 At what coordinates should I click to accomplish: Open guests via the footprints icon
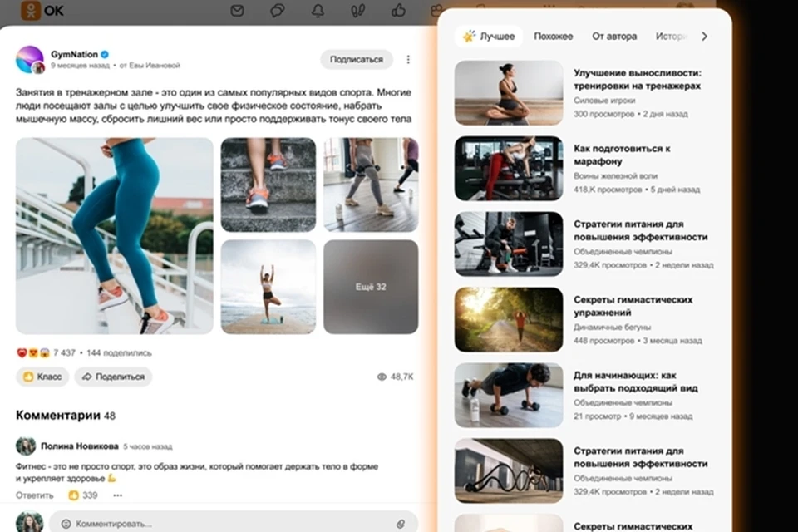tap(358, 10)
